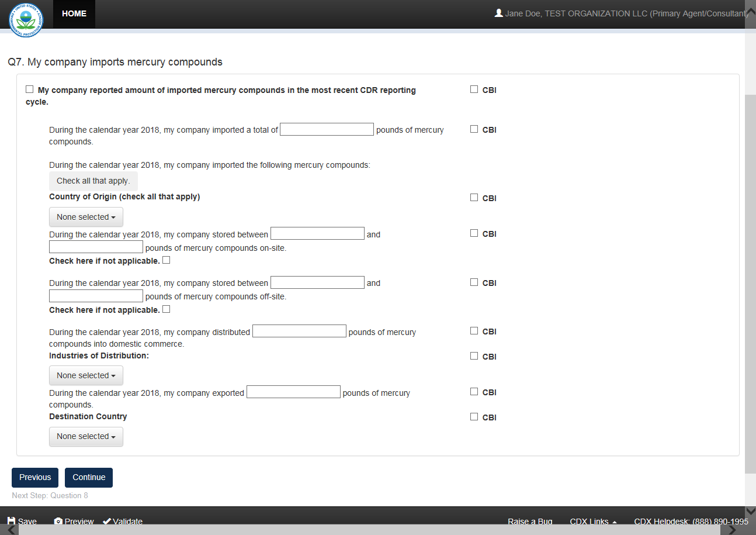Expand the Industries of Distribution dropdown
The height and width of the screenshot is (535, 756).
click(x=86, y=375)
